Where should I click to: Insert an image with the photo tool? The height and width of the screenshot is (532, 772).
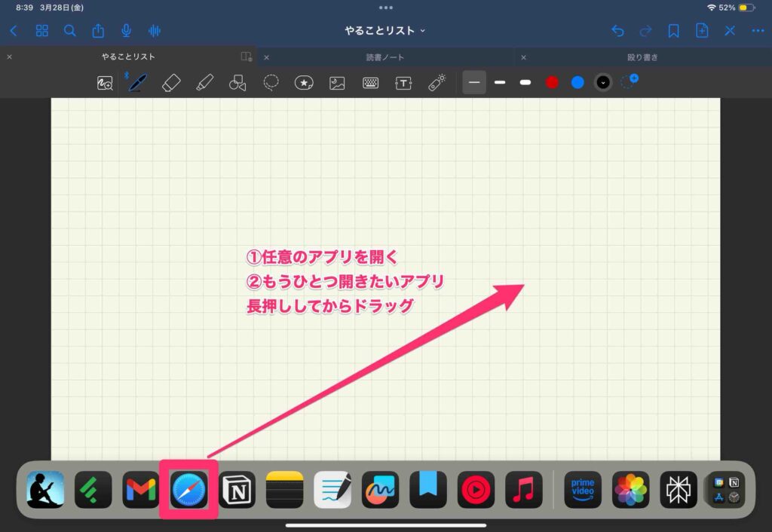(x=337, y=82)
